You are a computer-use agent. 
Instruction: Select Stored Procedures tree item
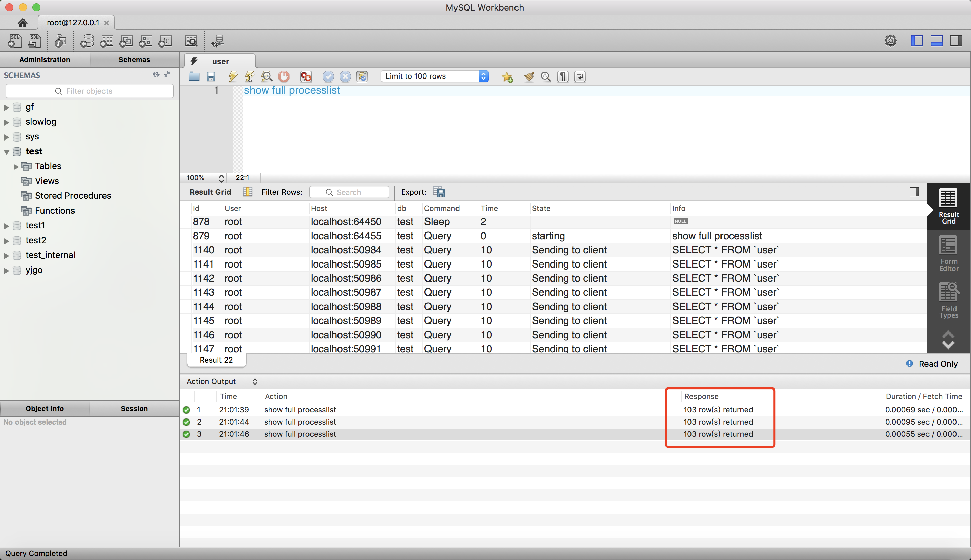[x=73, y=196]
